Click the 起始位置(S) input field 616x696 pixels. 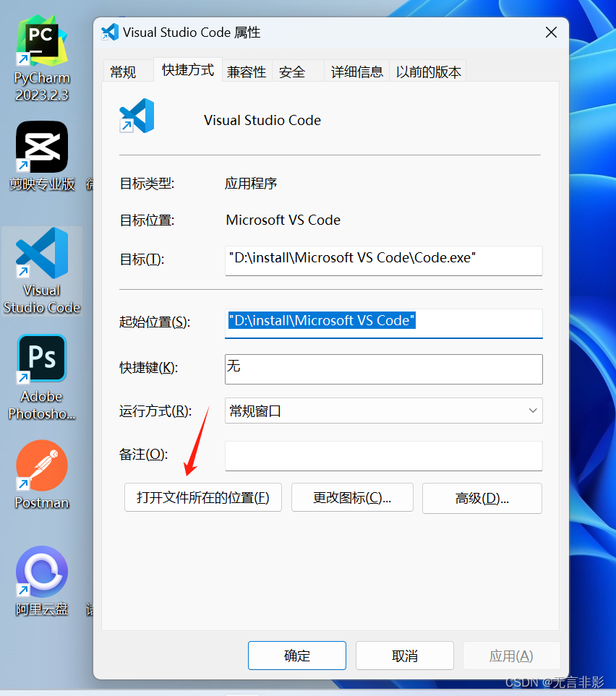pos(384,323)
